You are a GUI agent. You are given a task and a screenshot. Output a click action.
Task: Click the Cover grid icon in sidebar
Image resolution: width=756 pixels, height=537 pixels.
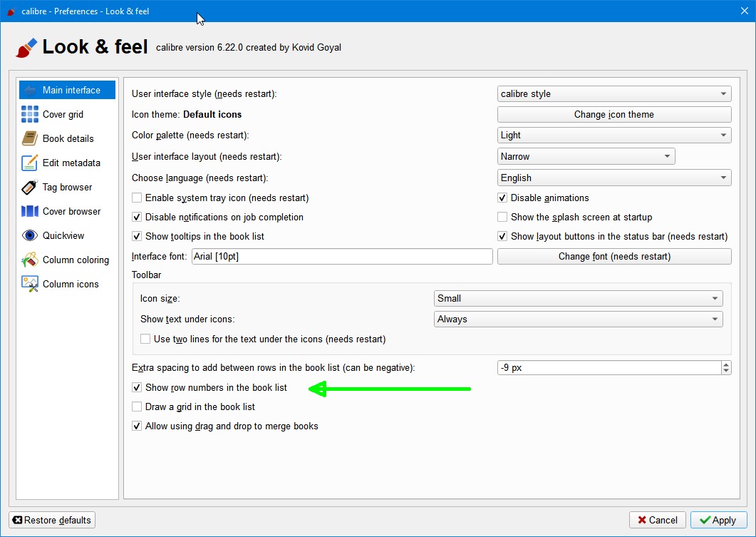30,114
